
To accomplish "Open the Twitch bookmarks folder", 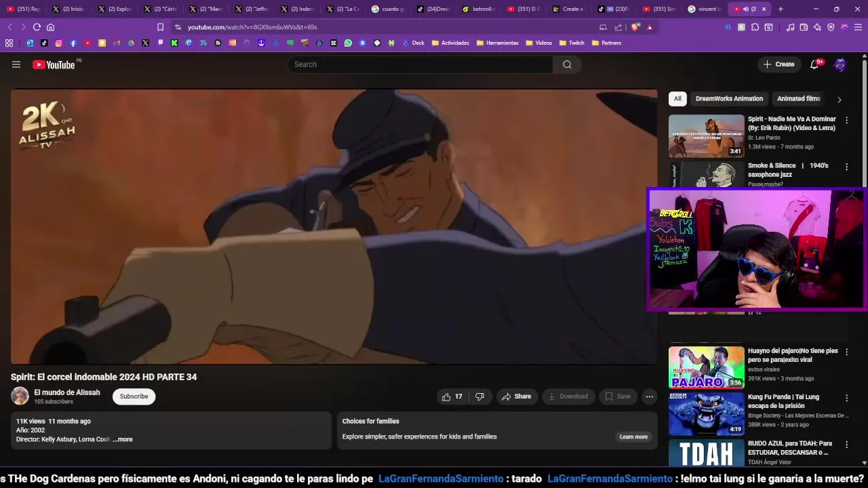I will click(572, 43).
